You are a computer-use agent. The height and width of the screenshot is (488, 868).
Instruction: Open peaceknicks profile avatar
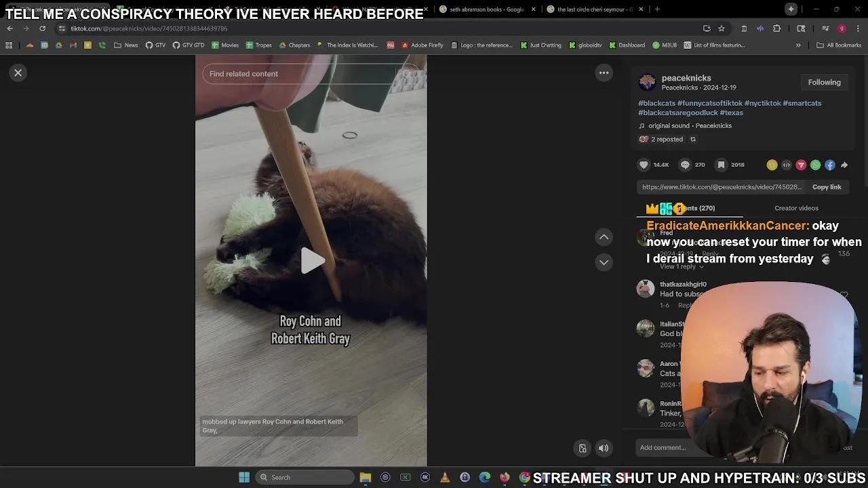647,83
